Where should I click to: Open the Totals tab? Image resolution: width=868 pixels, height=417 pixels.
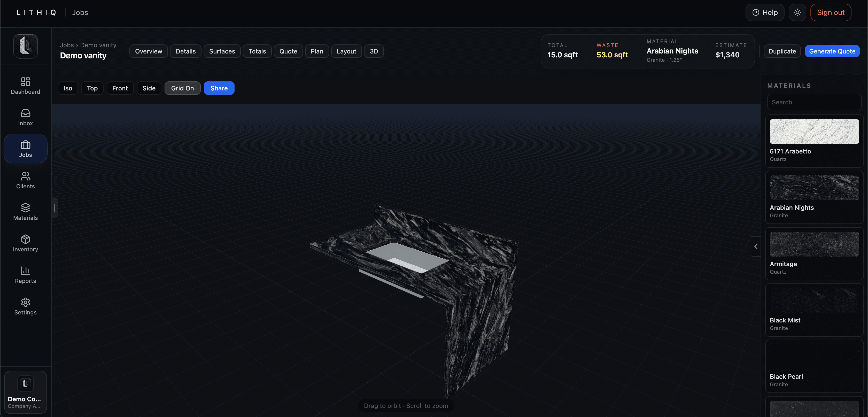257,51
